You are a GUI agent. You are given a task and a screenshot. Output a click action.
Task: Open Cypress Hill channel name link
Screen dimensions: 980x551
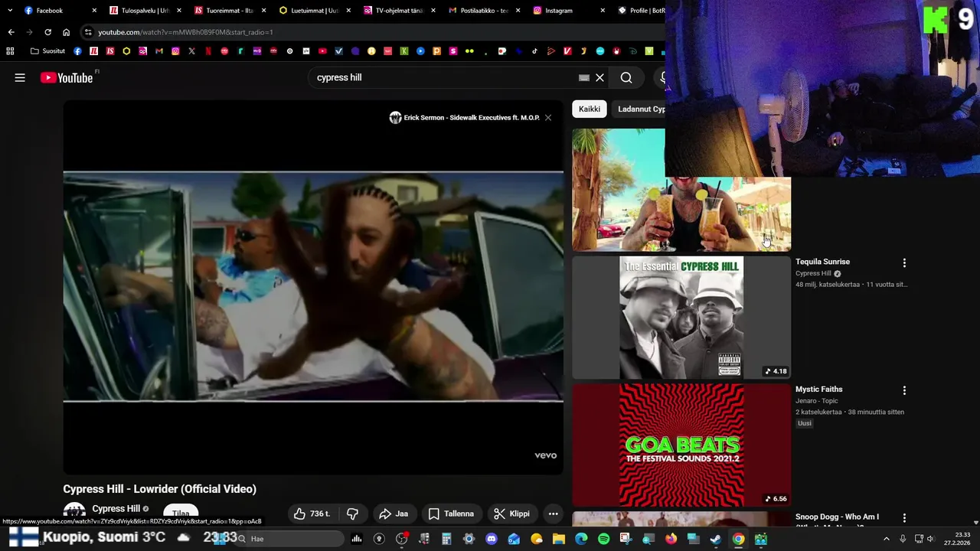pyautogui.click(x=116, y=509)
